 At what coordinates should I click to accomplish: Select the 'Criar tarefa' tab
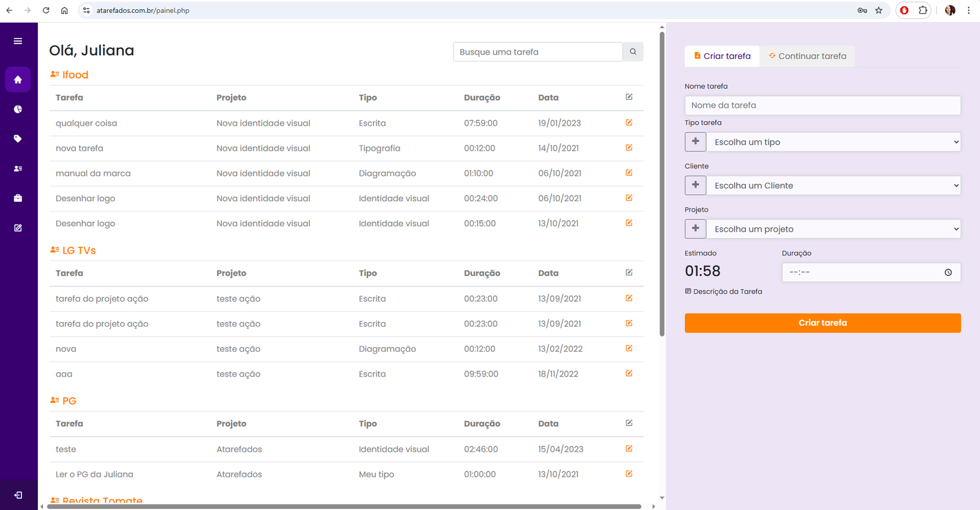[722, 56]
